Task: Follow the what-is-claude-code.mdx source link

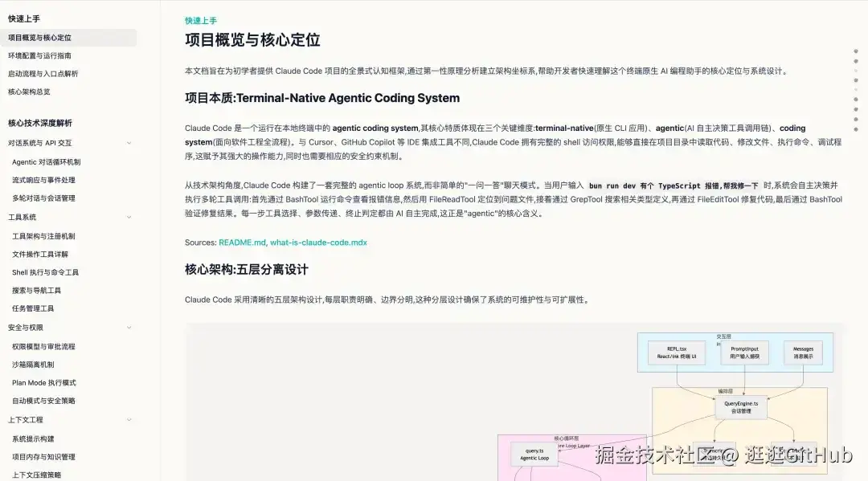Action: point(318,243)
